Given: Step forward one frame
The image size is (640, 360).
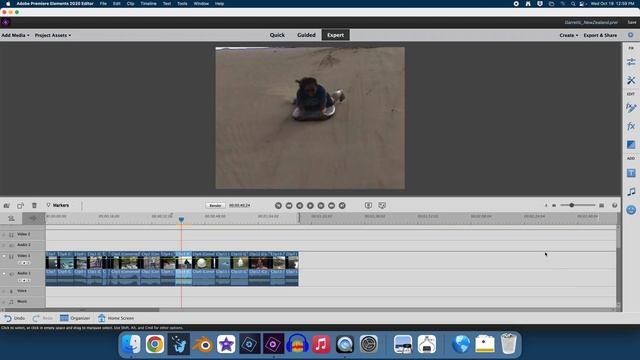Looking at the screenshot, I should click(x=321, y=205).
